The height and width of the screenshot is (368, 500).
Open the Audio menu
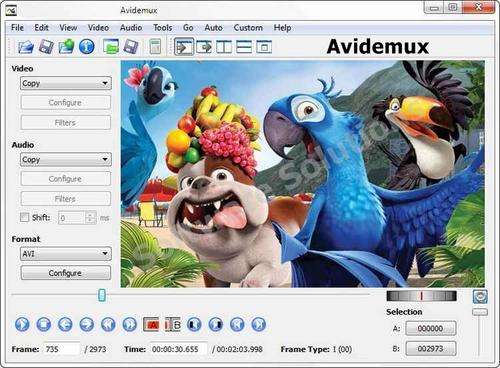[x=131, y=28]
